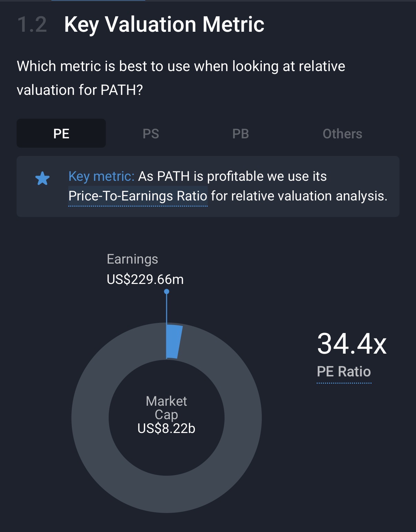Click the 34.4x ratio figure
Image resolution: width=416 pixels, height=532 pixels.
(351, 344)
